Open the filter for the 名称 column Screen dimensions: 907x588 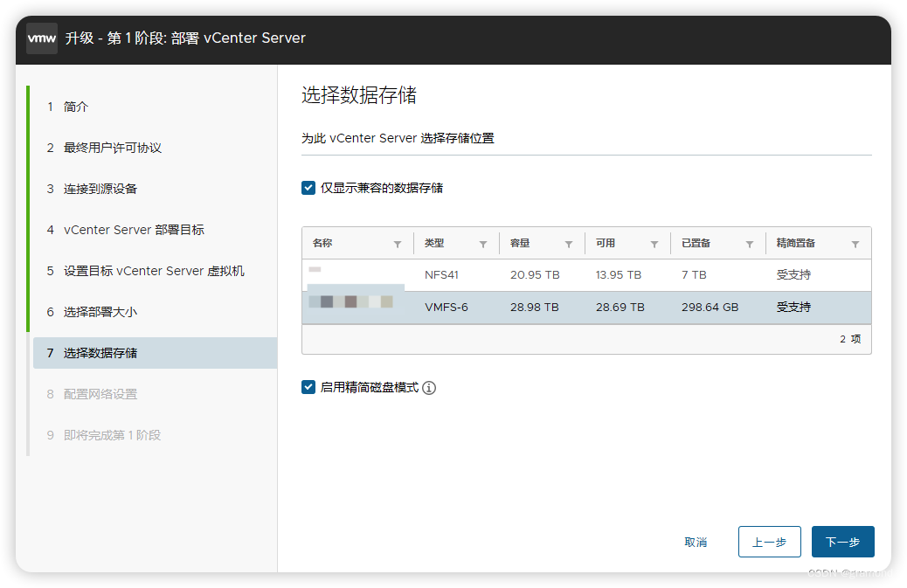coord(398,244)
